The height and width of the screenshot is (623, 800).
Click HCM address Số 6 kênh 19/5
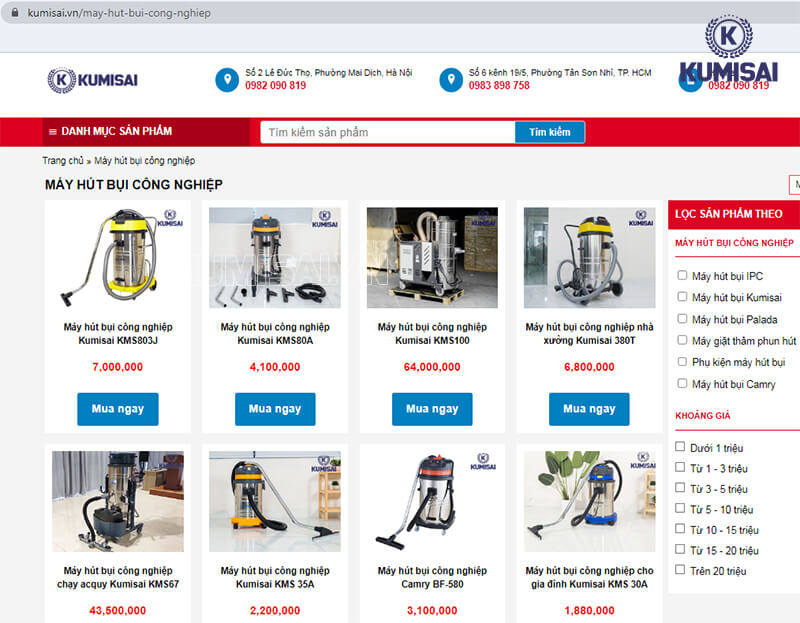click(x=560, y=72)
